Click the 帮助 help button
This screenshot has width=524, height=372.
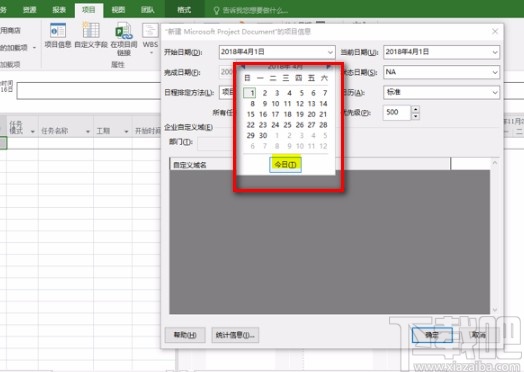click(x=185, y=335)
